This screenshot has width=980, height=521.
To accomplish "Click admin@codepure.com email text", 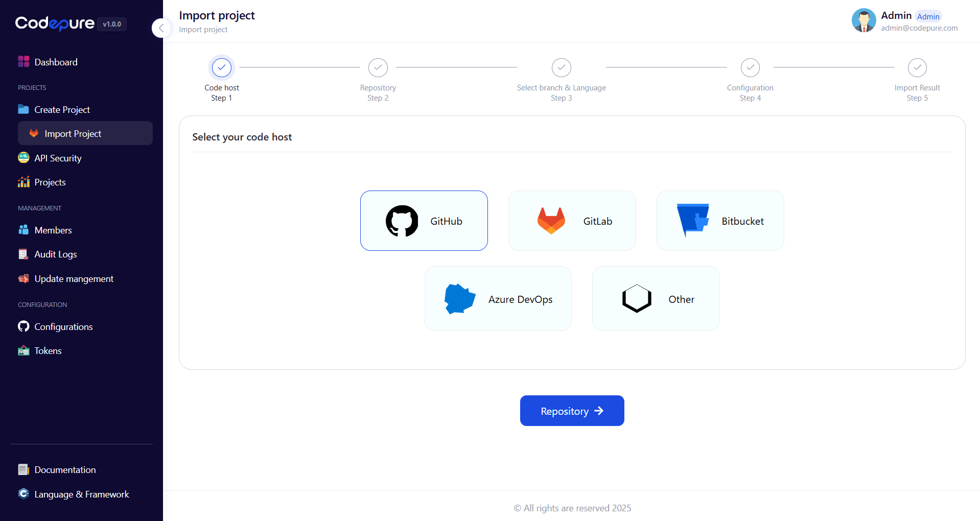I will pyautogui.click(x=919, y=28).
